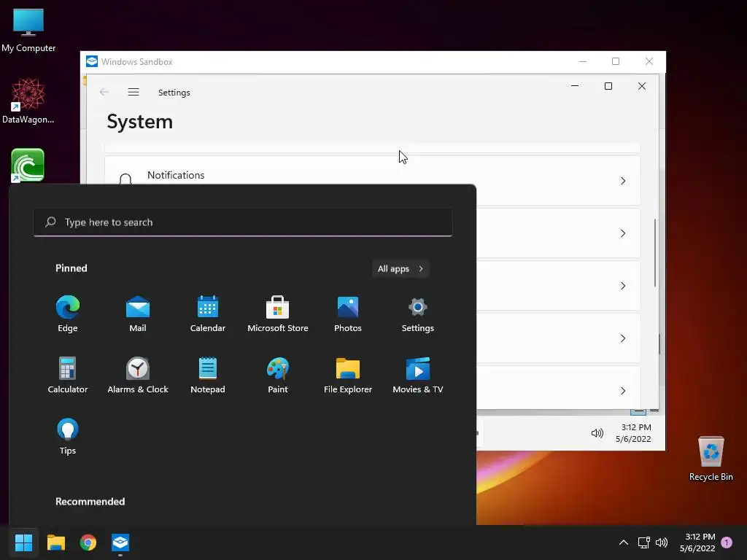Viewport: 747px width, 560px height.
Task: Open File Explorer from the taskbar
Action: tap(55, 542)
